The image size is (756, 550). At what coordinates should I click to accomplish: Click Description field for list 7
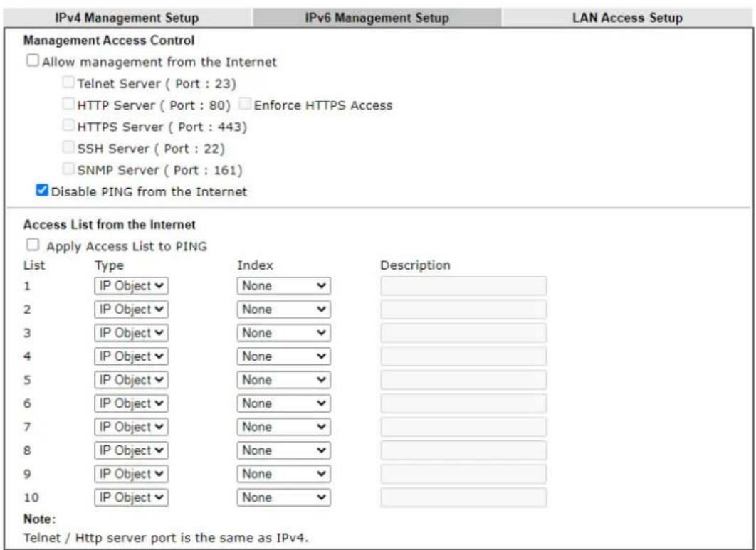[463, 427]
